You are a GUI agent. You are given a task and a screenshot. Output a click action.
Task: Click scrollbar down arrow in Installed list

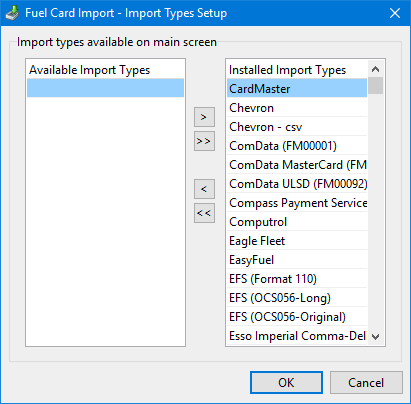point(376,337)
